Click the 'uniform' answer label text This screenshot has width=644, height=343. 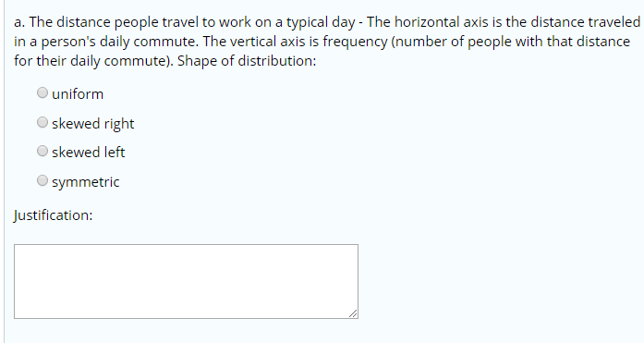click(x=78, y=94)
